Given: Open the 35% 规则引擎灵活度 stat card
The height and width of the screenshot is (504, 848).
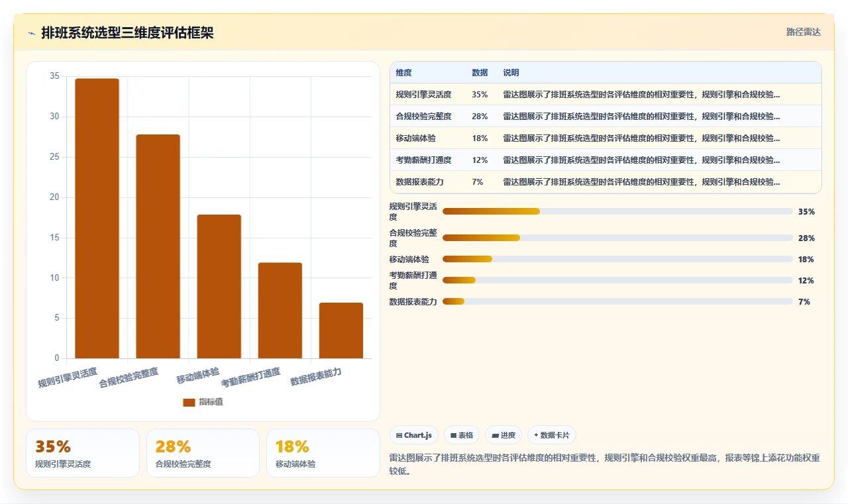Looking at the screenshot, I should (83, 453).
